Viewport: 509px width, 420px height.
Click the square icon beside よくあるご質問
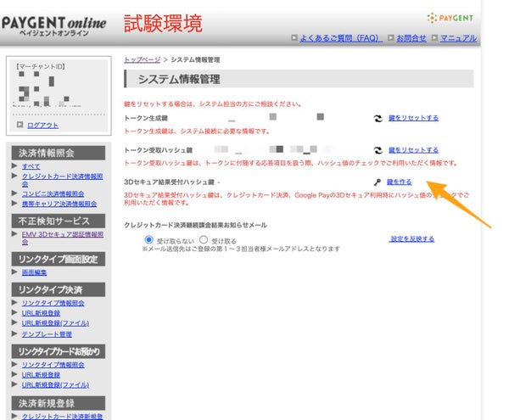point(294,37)
